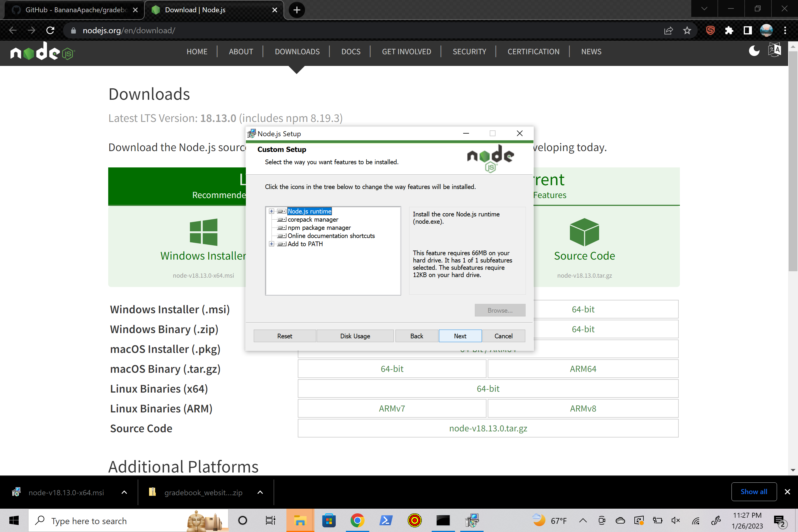Open the browser extensions puzzle icon
The image size is (798, 532).
click(729, 31)
